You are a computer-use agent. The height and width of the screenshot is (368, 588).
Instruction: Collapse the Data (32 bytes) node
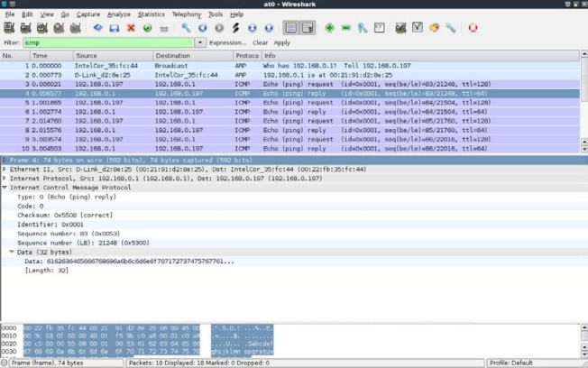12,252
